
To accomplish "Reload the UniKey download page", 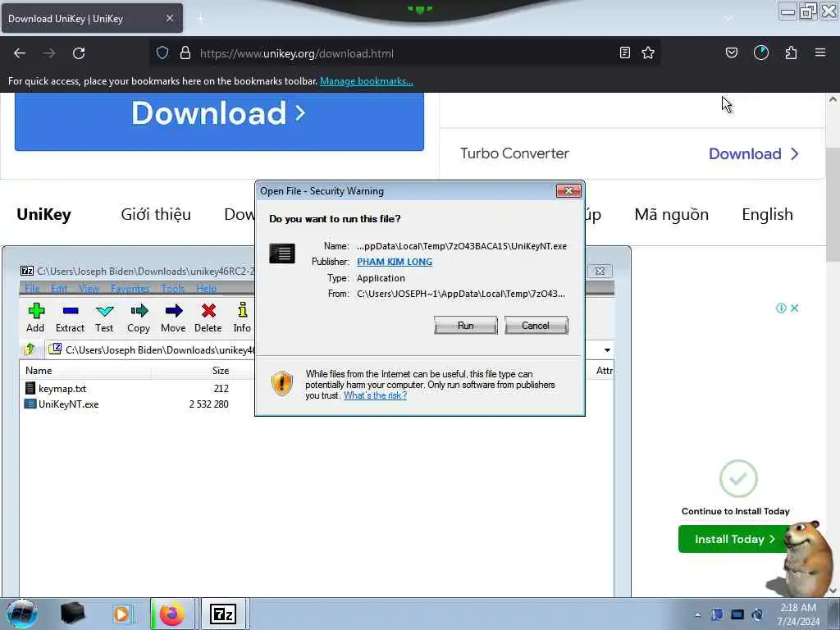I will click(x=79, y=53).
